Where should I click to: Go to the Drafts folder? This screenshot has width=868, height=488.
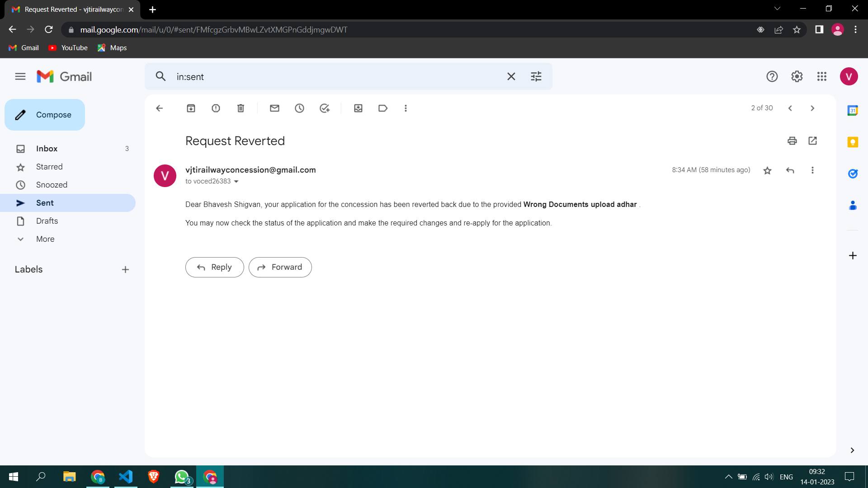47,221
